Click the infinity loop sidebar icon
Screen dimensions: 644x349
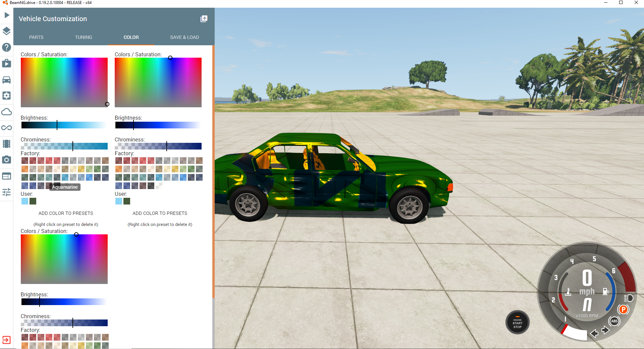(x=7, y=128)
